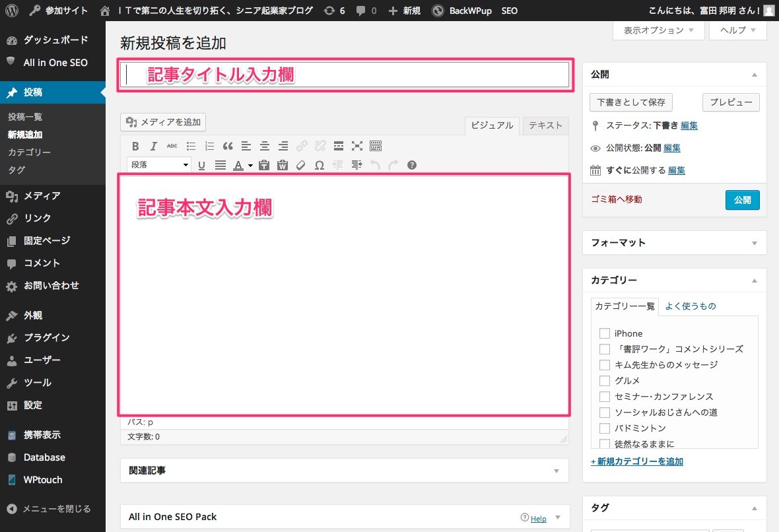Open the メディア menu in the sidebar
Viewport: 779px width, 532px height.
(x=42, y=195)
